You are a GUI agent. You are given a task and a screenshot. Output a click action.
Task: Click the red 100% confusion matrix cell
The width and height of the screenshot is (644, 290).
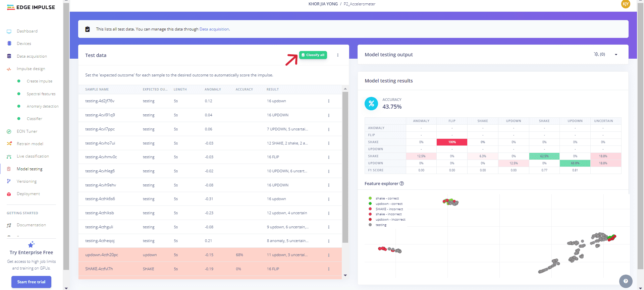tap(452, 142)
